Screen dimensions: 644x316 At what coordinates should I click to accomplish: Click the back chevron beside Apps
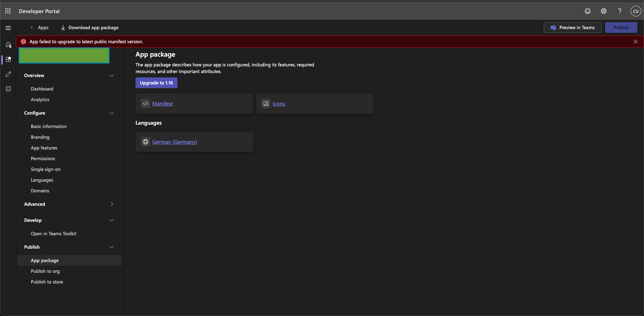(x=32, y=27)
